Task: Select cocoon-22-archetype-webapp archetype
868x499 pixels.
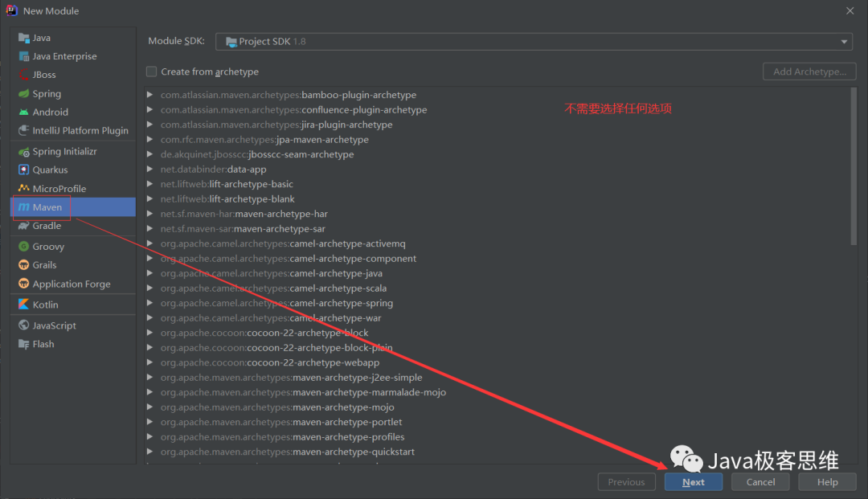Action: tap(270, 362)
